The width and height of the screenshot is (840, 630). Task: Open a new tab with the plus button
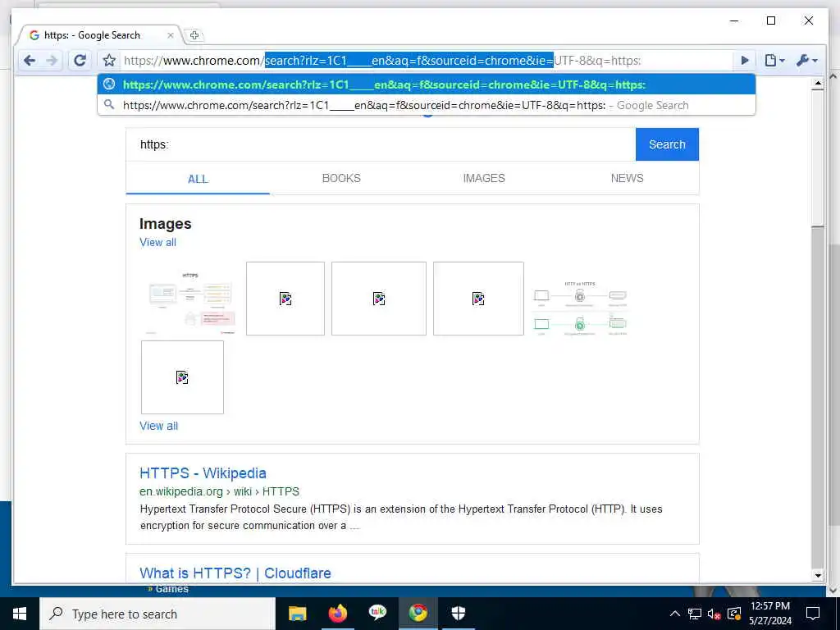click(x=194, y=35)
